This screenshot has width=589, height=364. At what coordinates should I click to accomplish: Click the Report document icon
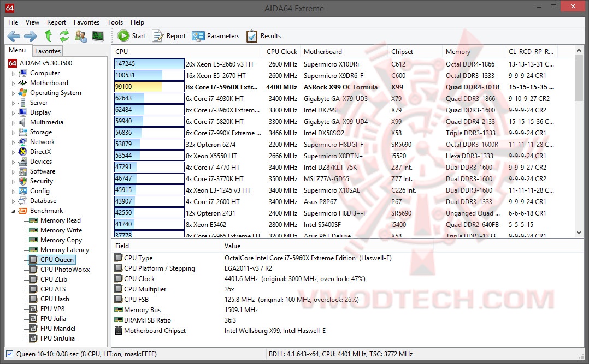tap(158, 36)
